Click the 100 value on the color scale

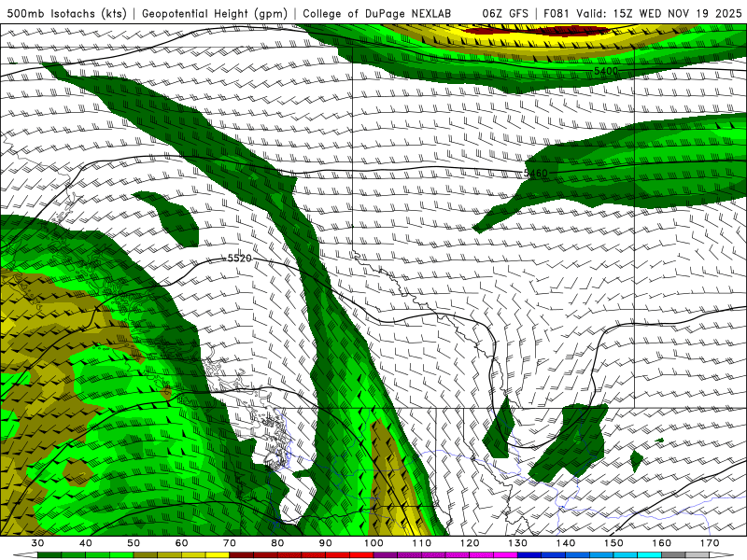coord(373,543)
